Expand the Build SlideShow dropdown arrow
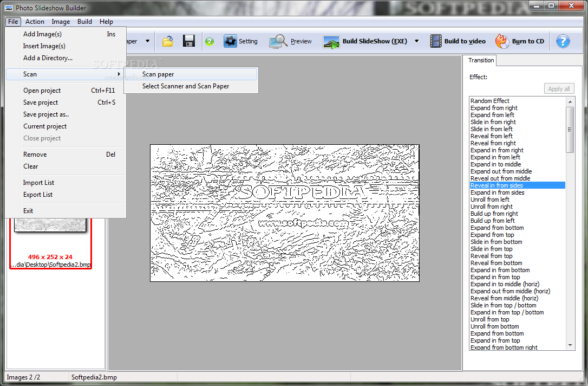The image size is (588, 386). 416,41
